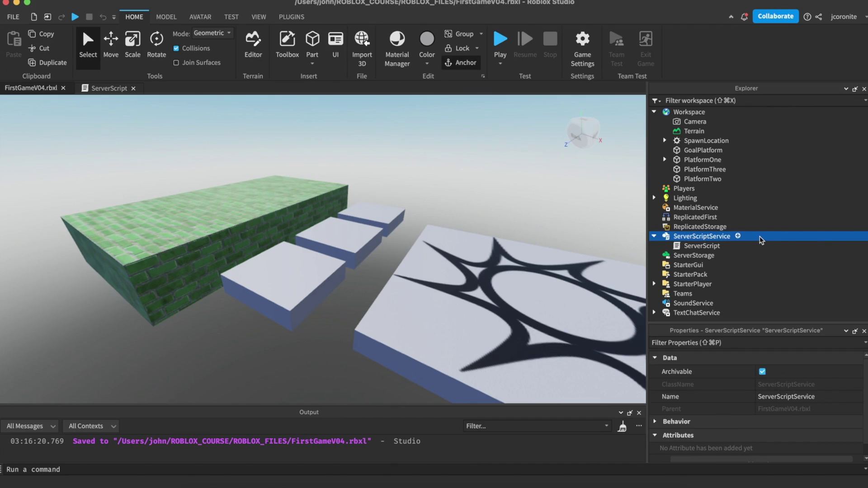Screen dimensions: 868x488
Task: Clear output with the broom icon
Action: point(622,426)
